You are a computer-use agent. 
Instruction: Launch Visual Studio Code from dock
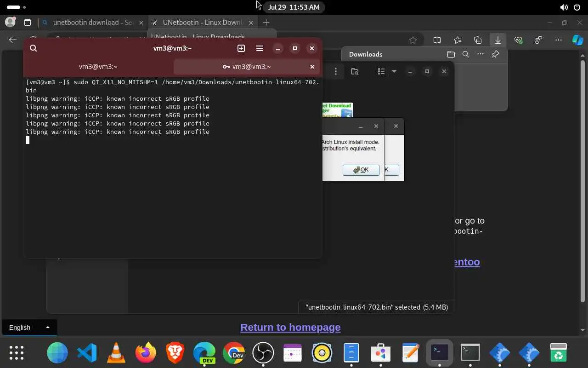(87, 353)
